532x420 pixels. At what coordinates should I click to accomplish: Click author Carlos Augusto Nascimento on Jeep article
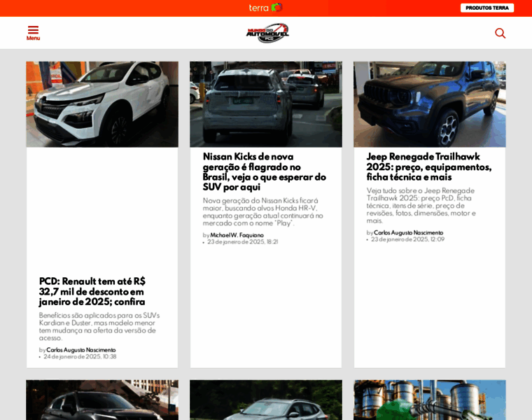tap(409, 232)
